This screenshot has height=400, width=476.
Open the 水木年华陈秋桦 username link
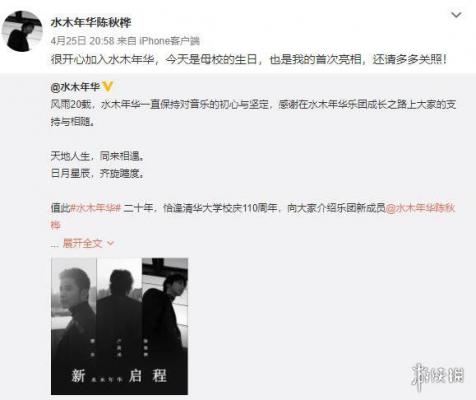91,23
